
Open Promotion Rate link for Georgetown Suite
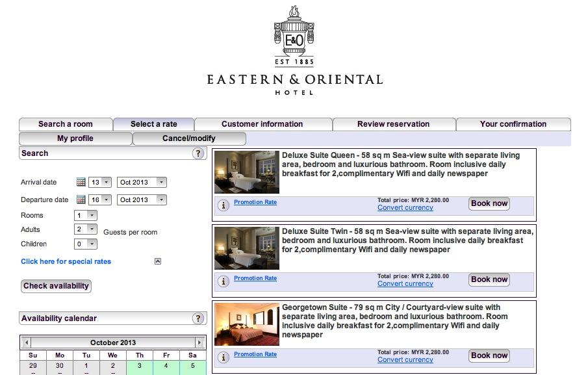(x=255, y=354)
